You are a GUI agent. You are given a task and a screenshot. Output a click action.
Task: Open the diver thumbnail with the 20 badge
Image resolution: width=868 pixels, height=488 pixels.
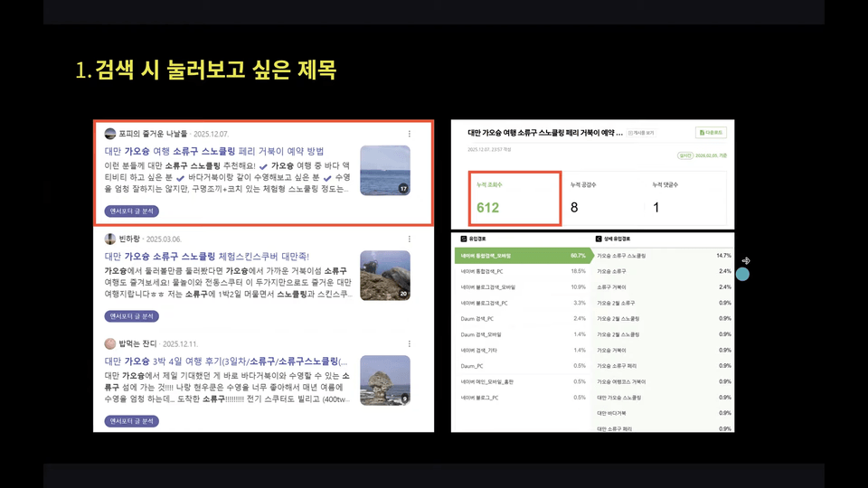[x=385, y=276]
